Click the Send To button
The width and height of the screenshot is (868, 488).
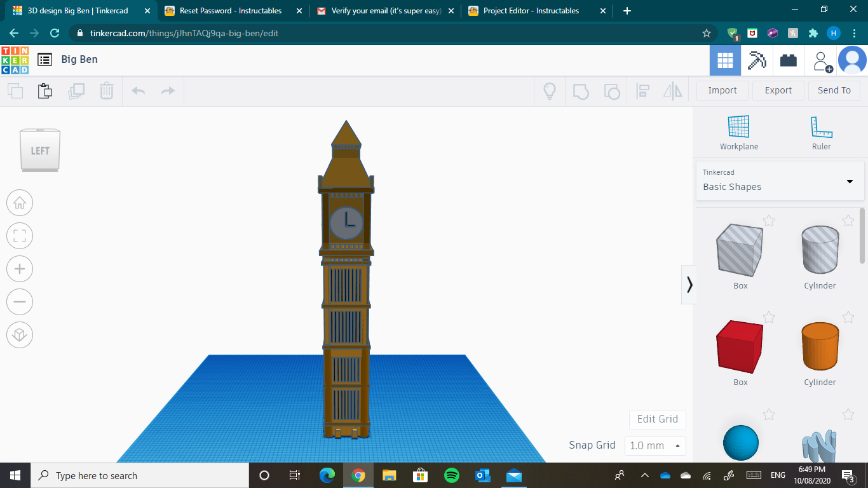tap(834, 90)
